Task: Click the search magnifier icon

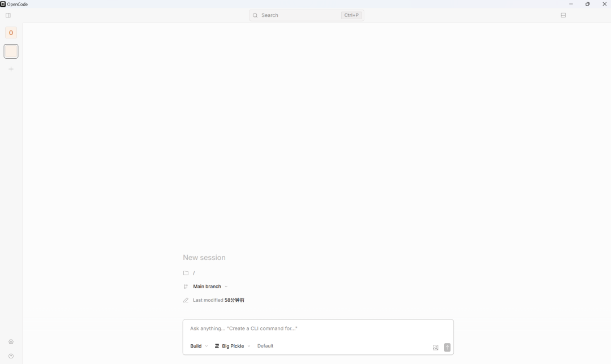Action: coord(255,15)
